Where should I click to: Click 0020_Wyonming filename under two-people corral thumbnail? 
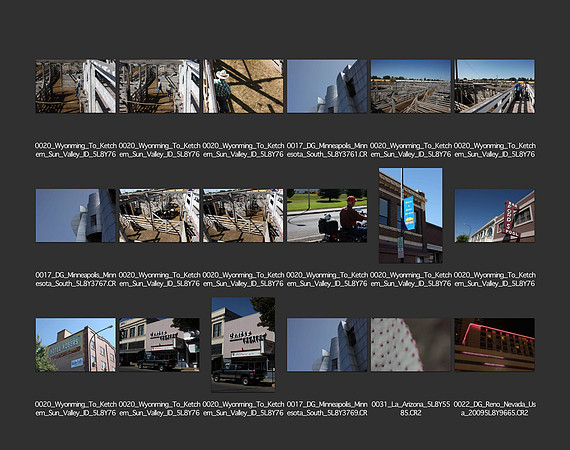coord(159,150)
